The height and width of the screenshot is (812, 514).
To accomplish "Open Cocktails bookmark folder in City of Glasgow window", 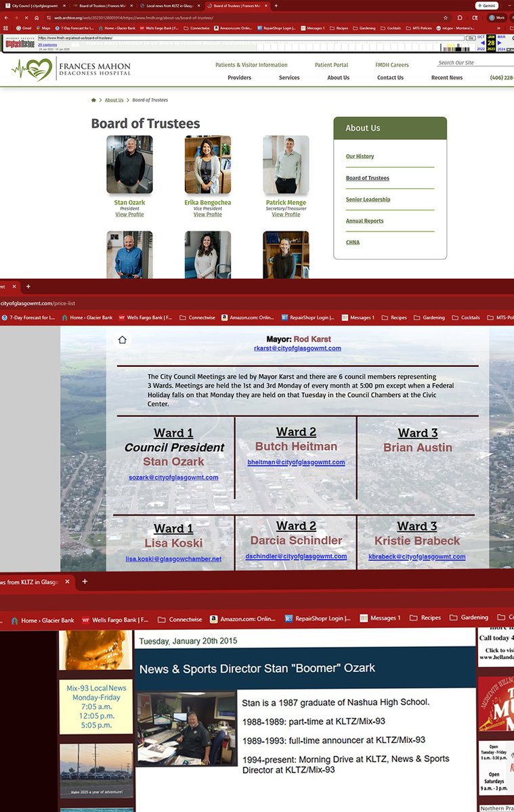I will pyautogui.click(x=465, y=317).
